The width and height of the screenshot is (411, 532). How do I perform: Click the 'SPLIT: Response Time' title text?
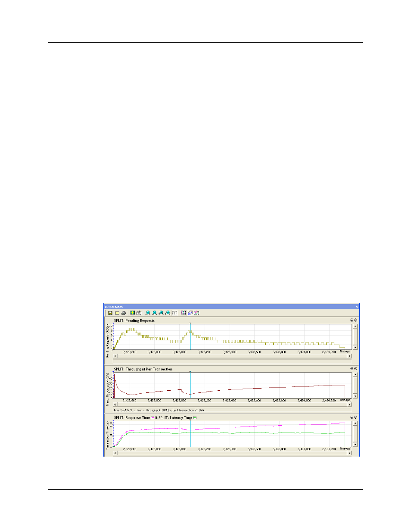click(x=132, y=418)
